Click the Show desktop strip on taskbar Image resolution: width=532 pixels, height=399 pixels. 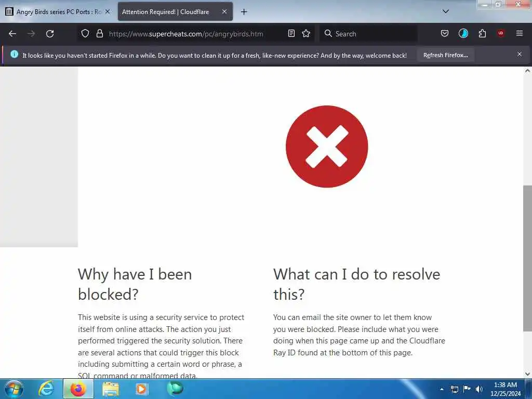tap(528, 389)
